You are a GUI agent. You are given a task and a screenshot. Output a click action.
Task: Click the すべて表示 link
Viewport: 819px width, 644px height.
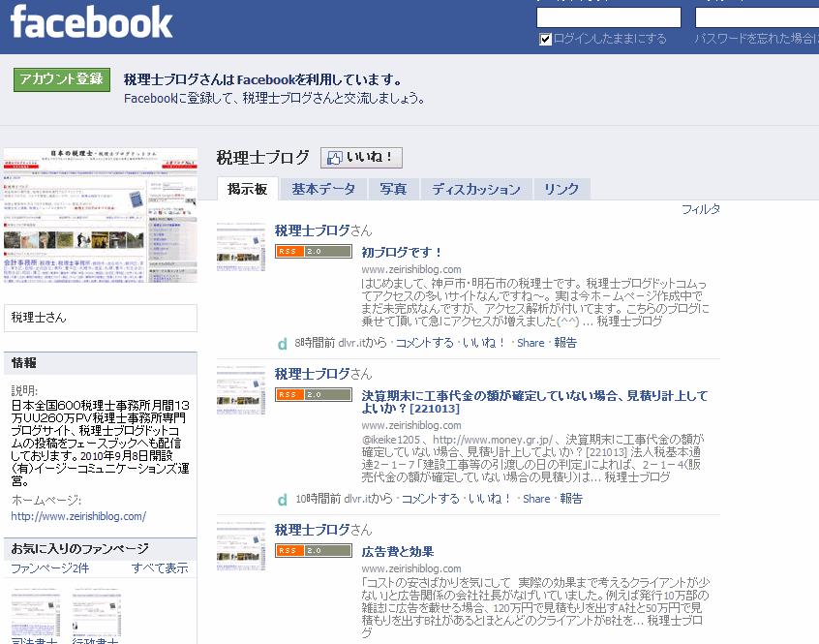pyautogui.click(x=160, y=568)
